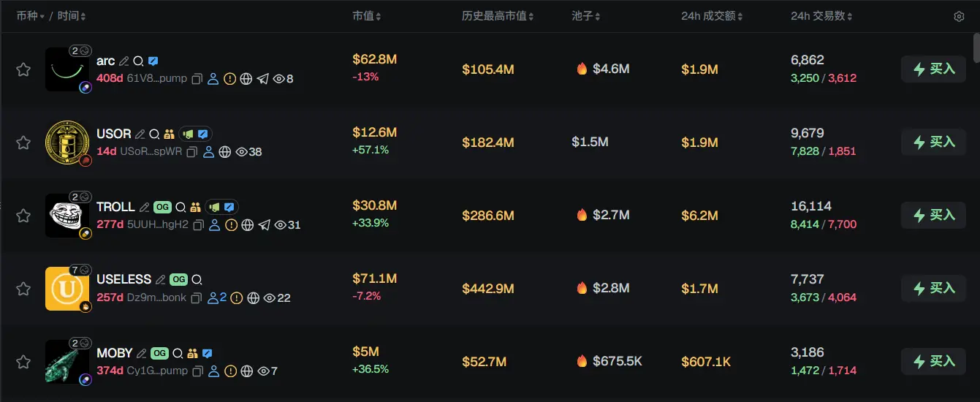This screenshot has width=980, height=402.
Task: Click the pencil edit icon beside TROLL
Action: (x=144, y=208)
